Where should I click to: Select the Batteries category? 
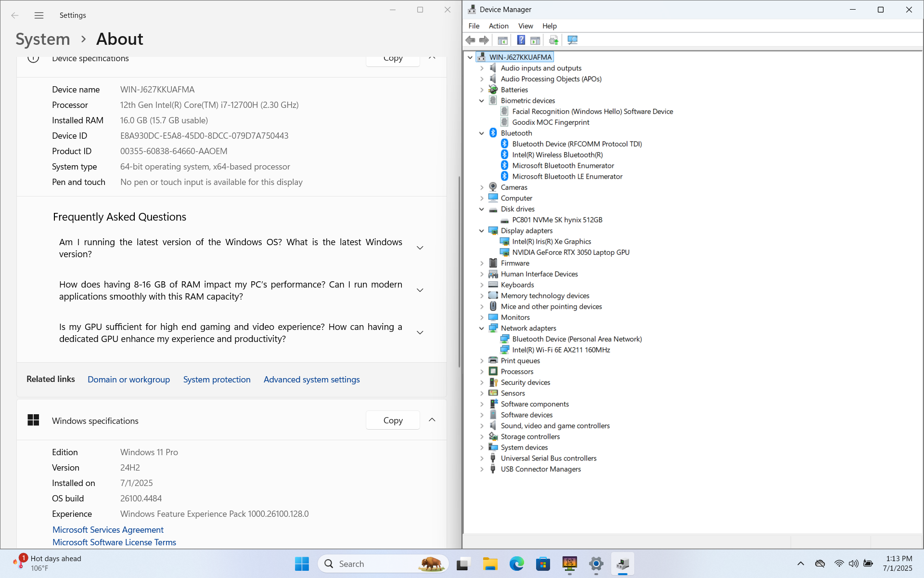point(514,90)
